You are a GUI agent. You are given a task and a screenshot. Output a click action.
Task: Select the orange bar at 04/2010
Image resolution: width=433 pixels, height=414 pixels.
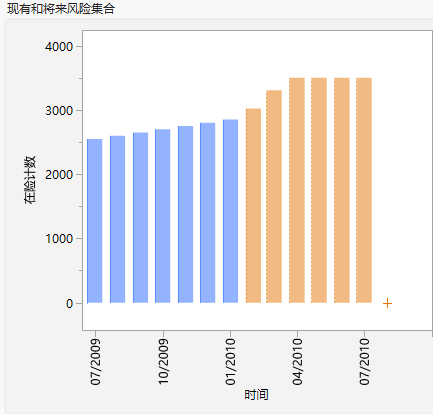(x=297, y=190)
